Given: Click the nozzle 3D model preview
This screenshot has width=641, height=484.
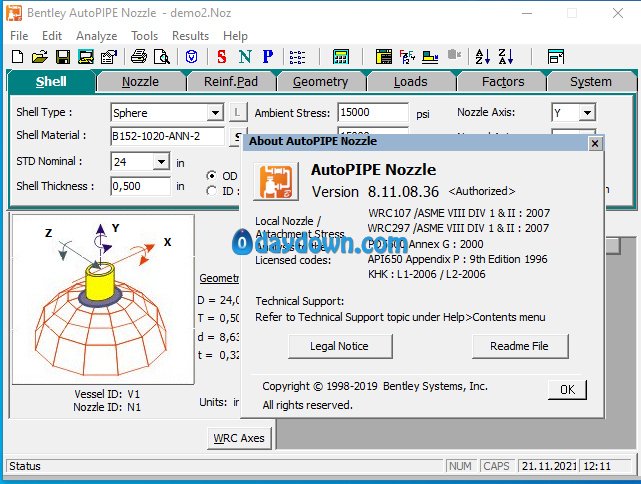Looking at the screenshot, I should coord(103,299).
